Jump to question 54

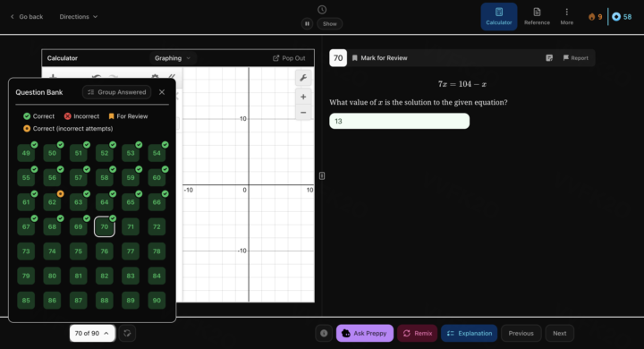[157, 153]
